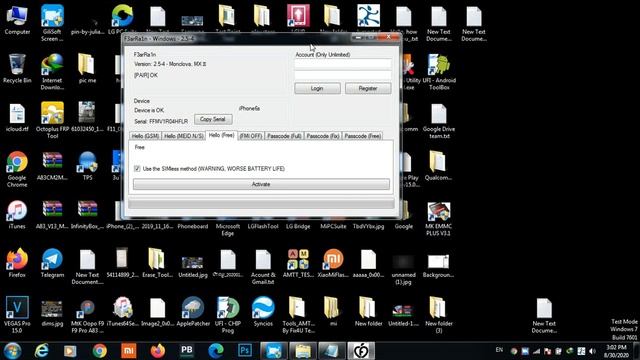Select the Recycle Bin icon
Viewport: 640px width, 360px height.
click(x=17, y=69)
